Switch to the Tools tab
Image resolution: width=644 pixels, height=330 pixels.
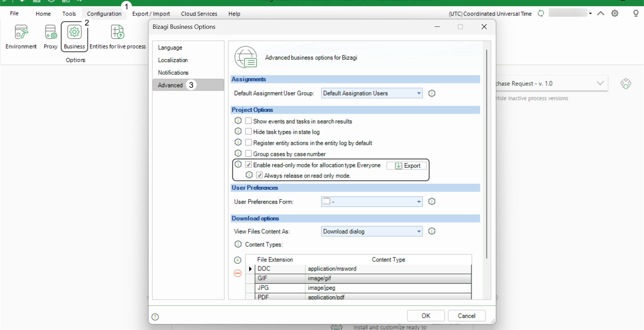click(69, 14)
